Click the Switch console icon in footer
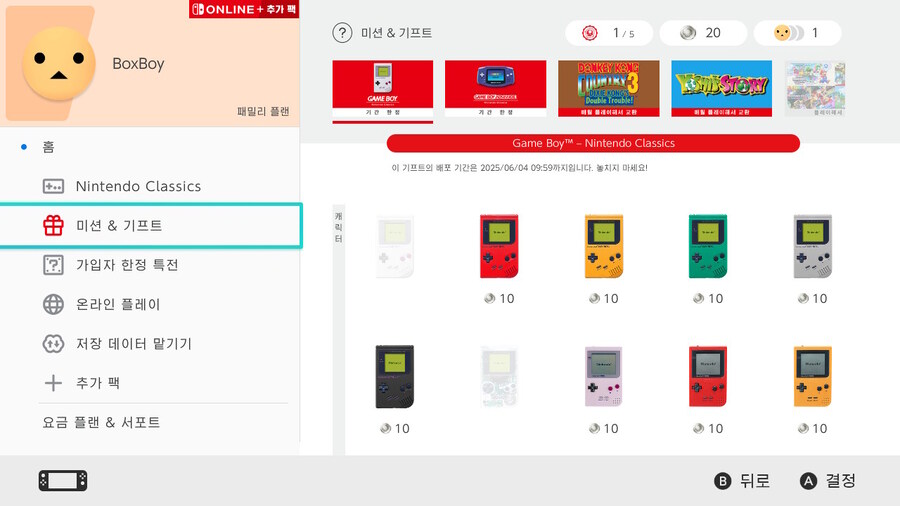Screen dimensions: 900x506 tap(63, 481)
